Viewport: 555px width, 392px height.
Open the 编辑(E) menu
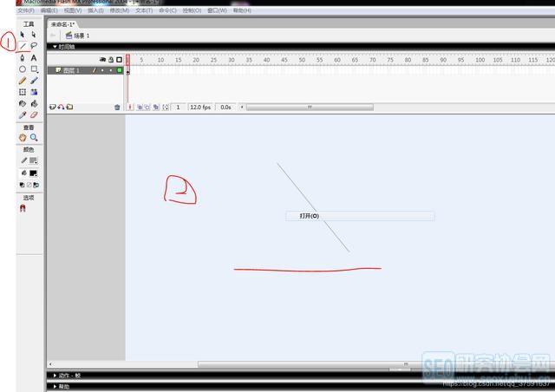click(49, 10)
